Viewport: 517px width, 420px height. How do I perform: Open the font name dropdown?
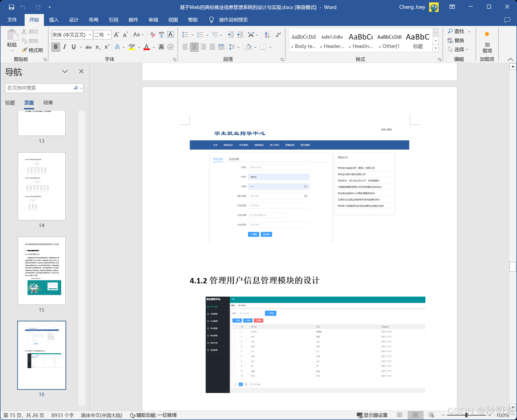click(90, 35)
